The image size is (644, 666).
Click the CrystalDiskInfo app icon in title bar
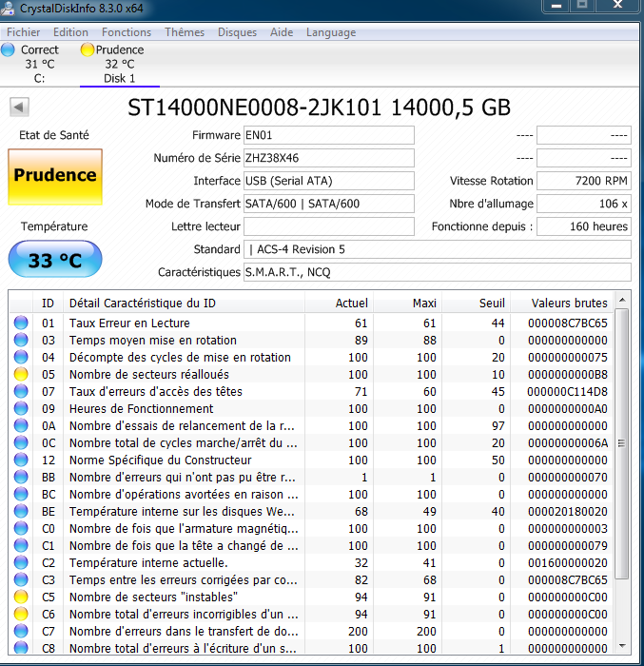(10, 8)
